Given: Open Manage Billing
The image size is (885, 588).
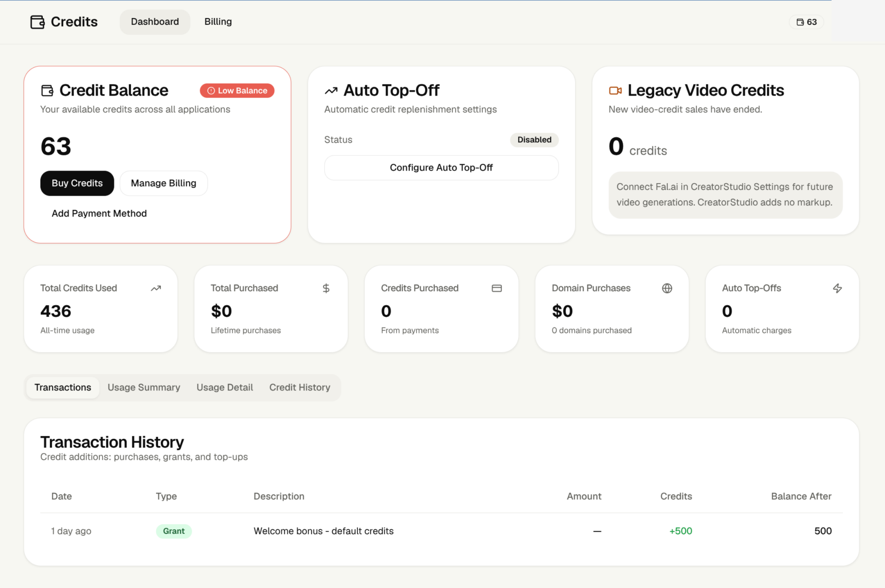Looking at the screenshot, I should 164,183.
